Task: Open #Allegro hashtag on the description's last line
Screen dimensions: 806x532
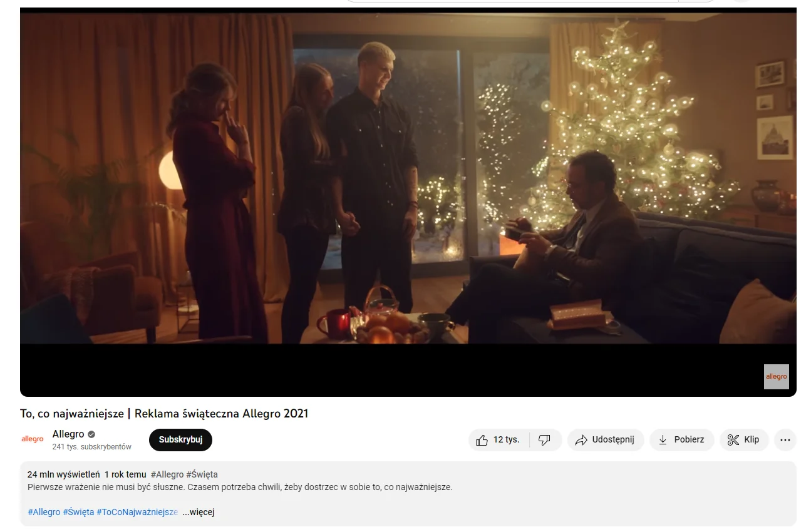Action: click(x=44, y=512)
